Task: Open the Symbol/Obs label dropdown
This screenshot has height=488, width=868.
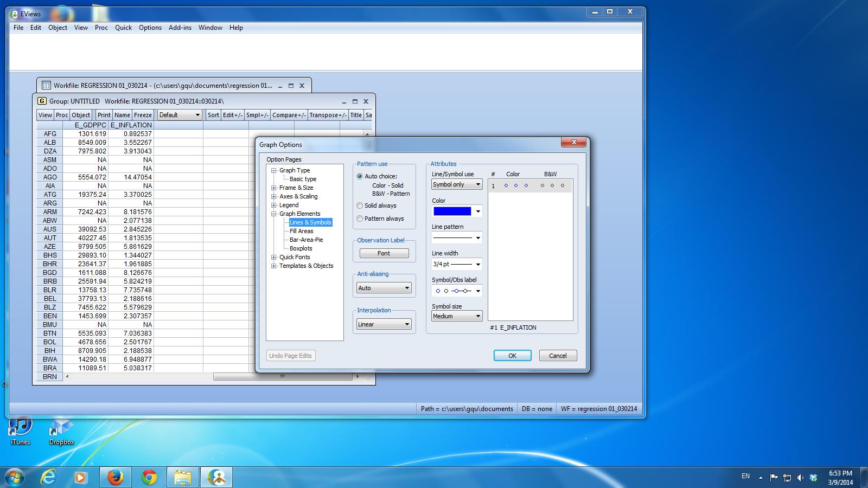Action: (x=457, y=291)
